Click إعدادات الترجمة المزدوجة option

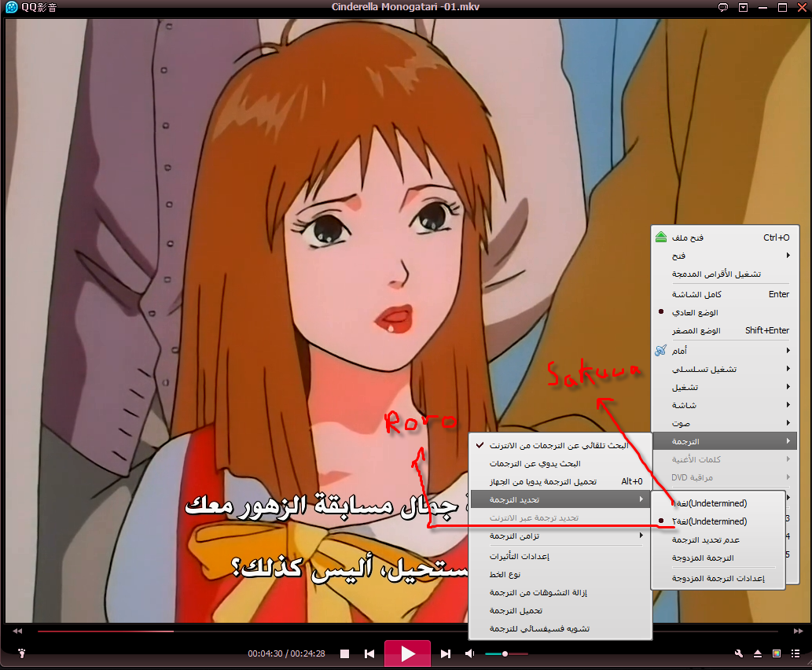[x=717, y=579]
